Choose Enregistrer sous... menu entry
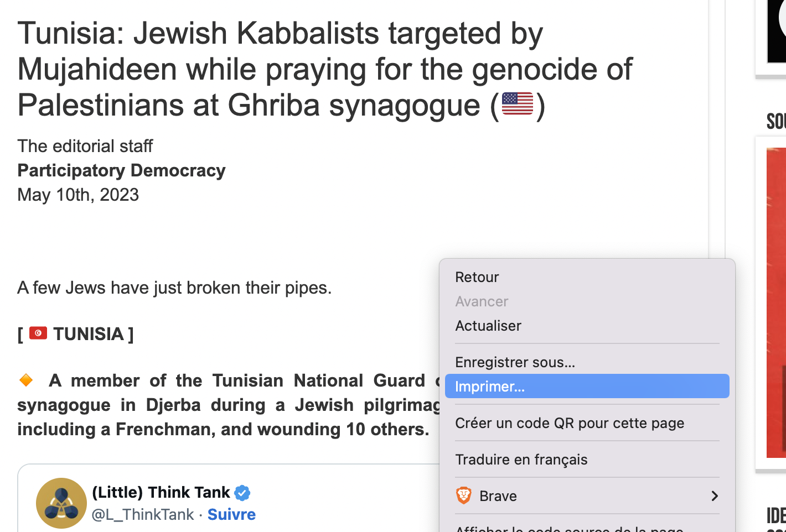Viewport: 786px width, 532px height. click(x=587, y=362)
